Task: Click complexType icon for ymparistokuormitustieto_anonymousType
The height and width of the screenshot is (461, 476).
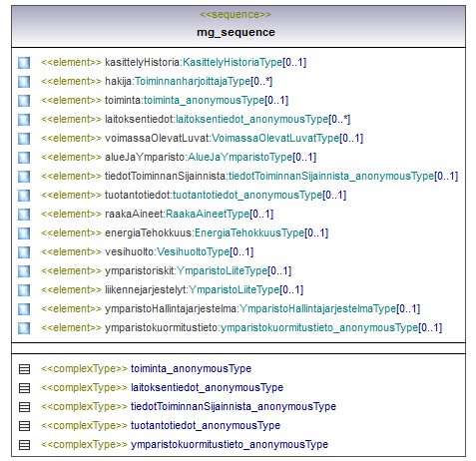Action: 24,445
